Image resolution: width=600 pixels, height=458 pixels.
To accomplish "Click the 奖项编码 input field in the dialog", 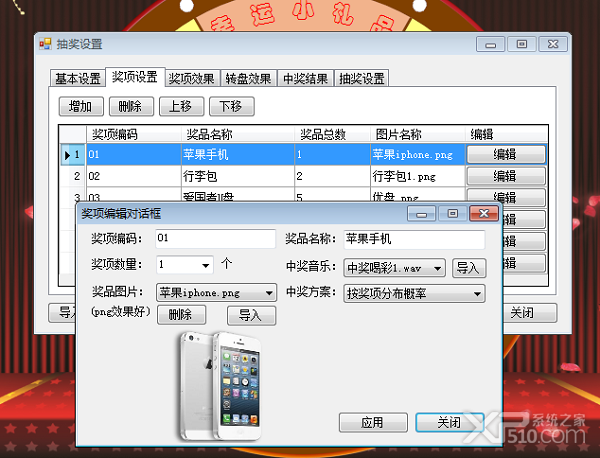I will 215,238.
